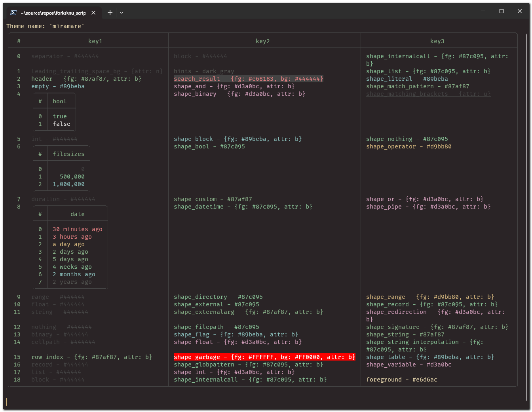Click the 'shape_range' entry

[430, 297]
